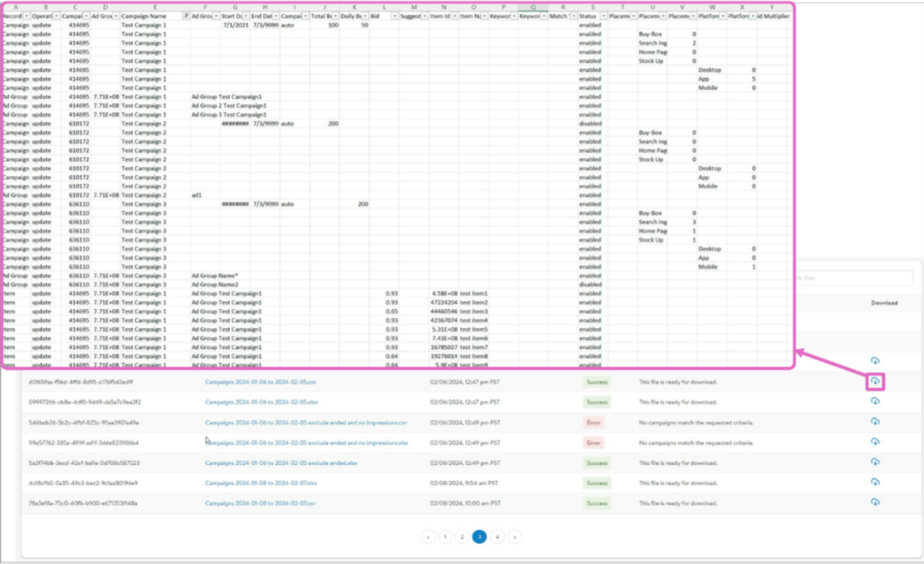The width and height of the screenshot is (924, 564).
Task: Open the Campaign Name column filter dropdown
Action: pos(186,16)
